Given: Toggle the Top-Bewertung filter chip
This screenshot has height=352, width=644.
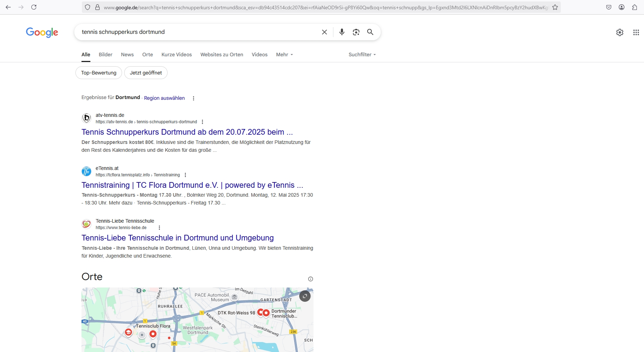Looking at the screenshot, I should pos(99,73).
